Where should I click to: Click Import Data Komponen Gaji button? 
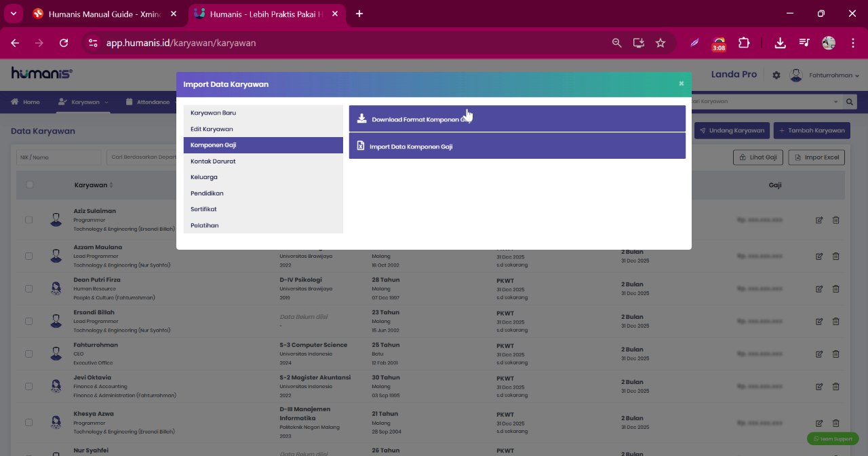(517, 146)
